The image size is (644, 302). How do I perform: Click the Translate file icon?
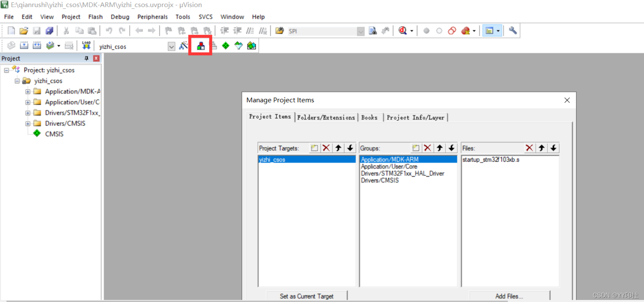coord(11,45)
